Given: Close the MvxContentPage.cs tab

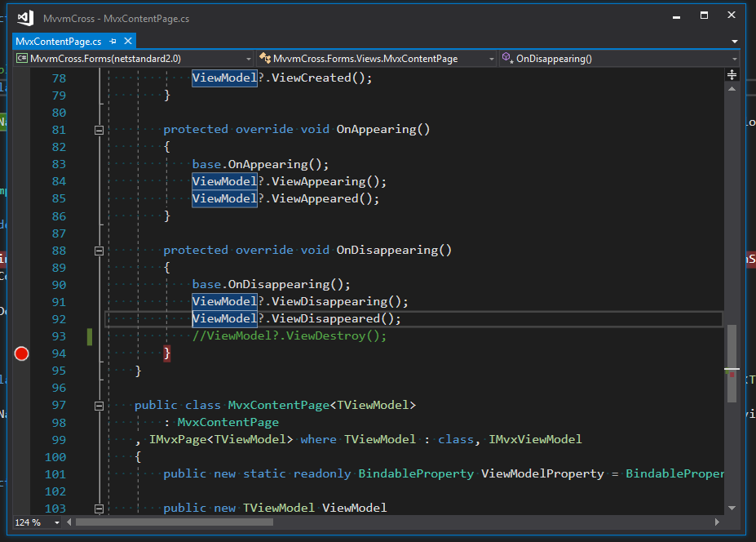Looking at the screenshot, I should coord(128,41).
